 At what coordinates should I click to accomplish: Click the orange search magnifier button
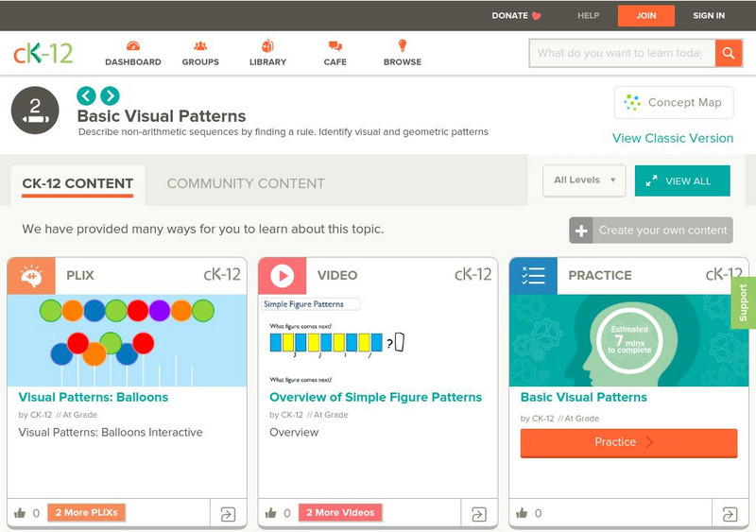click(x=729, y=53)
